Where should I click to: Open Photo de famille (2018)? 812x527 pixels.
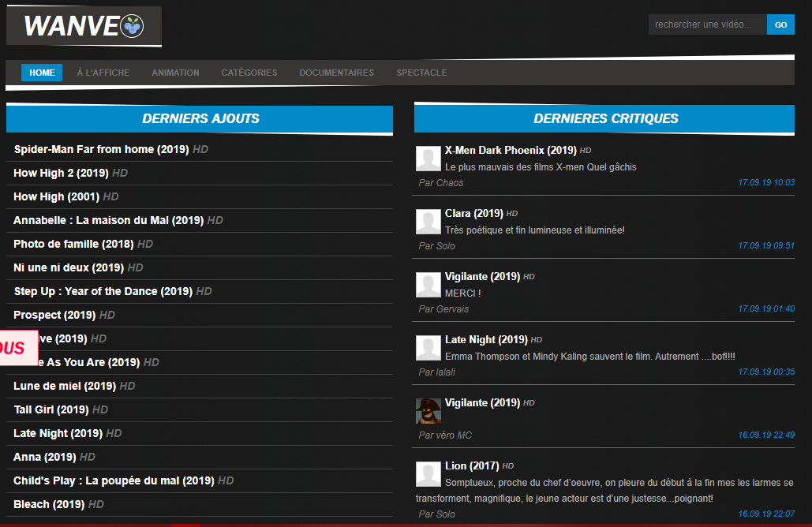click(x=73, y=244)
